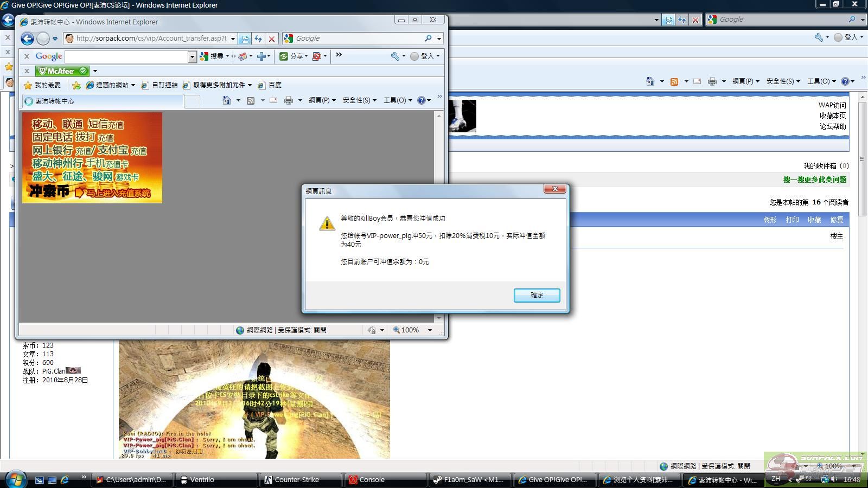The image size is (868, 488).
Task: Open the 工具(O) menu in the main window
Action: pyautogui.click(x=821, y=81)
